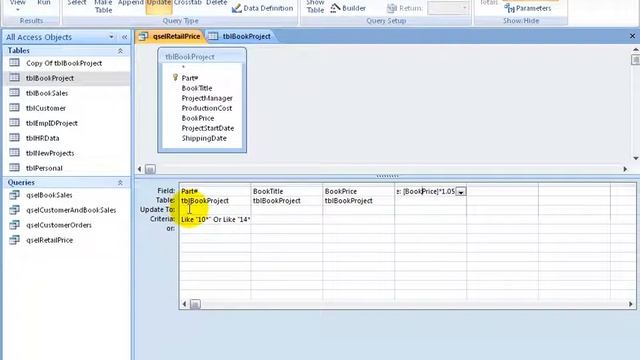The height and width of the screenshot is (360, 640).
Task: Click the qselBookSales query icon
Action: click(14, 195)
